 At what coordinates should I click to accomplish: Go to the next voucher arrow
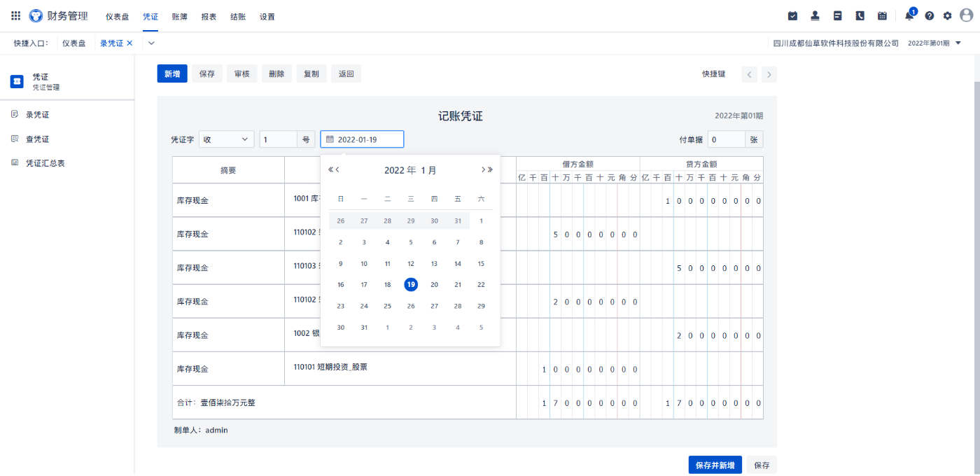point(769,74)
